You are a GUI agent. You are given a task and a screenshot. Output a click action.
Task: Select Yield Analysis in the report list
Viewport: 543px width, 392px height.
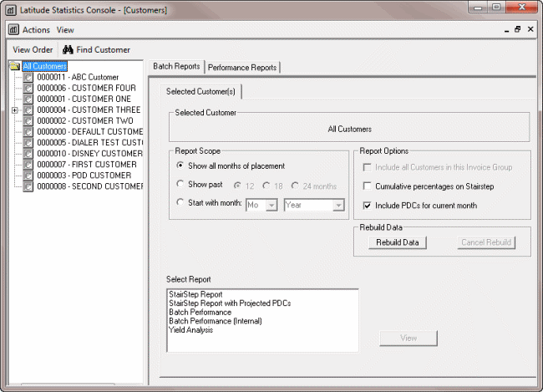point(190,330)
